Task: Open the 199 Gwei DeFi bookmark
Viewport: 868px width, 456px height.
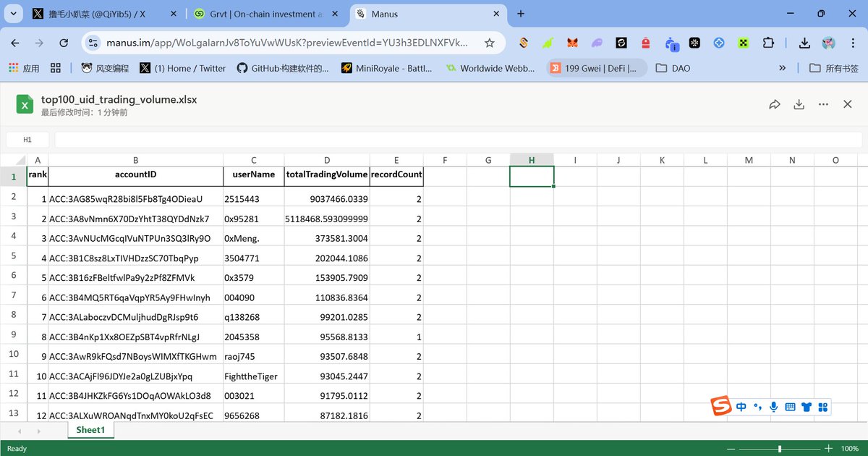Action: click(597, 68)
